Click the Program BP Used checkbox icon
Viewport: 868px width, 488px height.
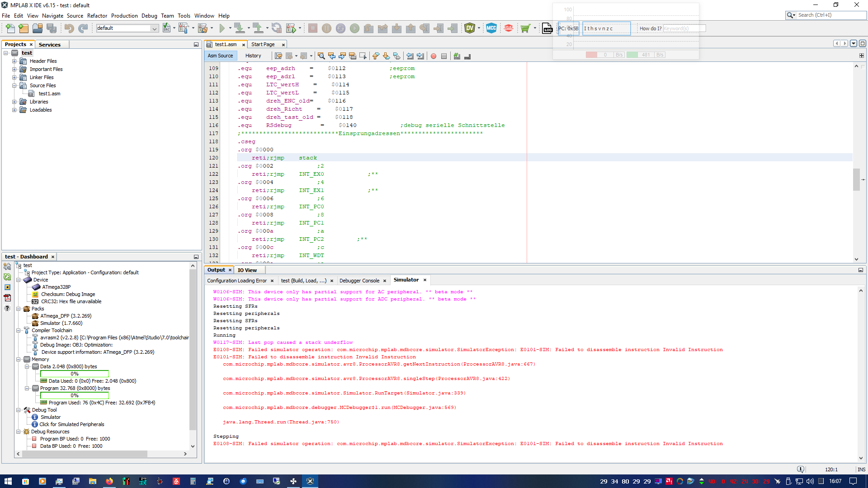point(34,439)
